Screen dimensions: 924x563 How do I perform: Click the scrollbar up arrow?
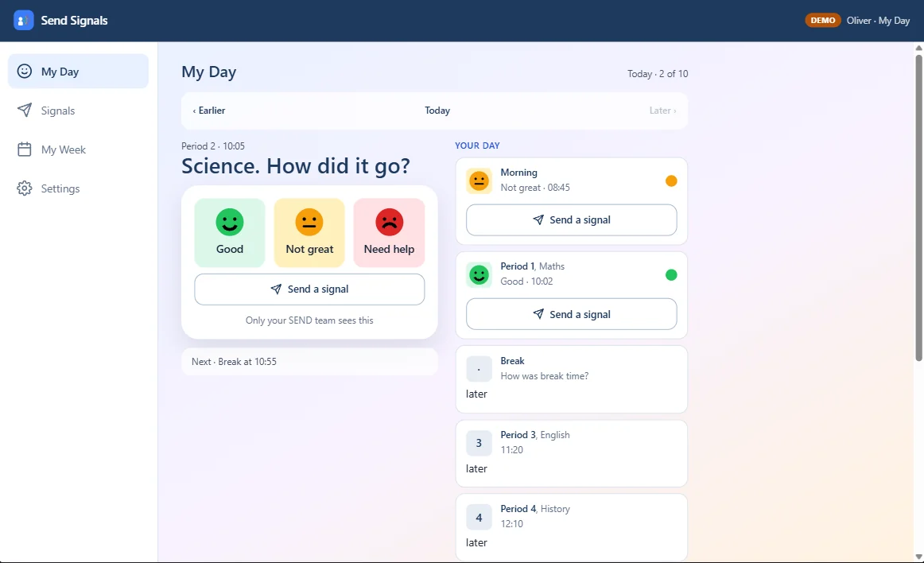[x=918, y=48]
